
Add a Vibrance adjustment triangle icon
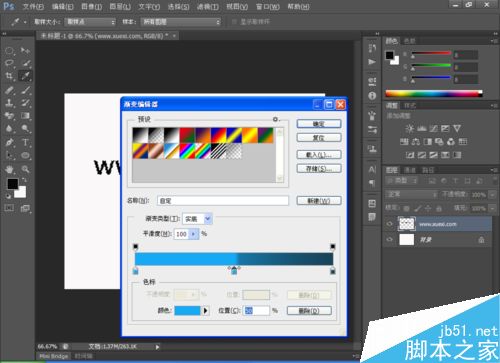click(x=457, y=128)
